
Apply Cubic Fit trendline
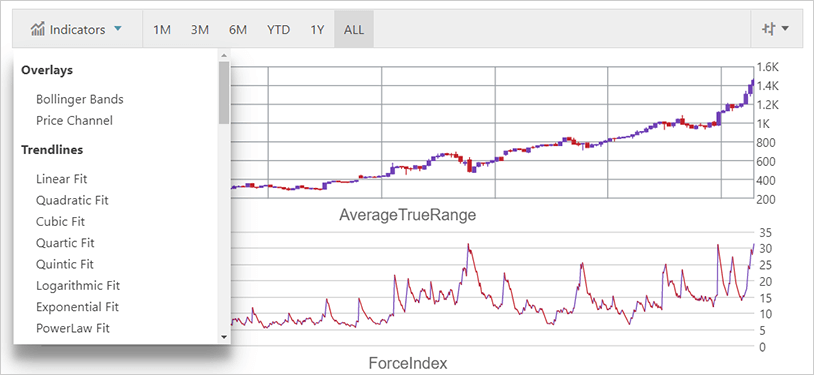tap(60, 221)
